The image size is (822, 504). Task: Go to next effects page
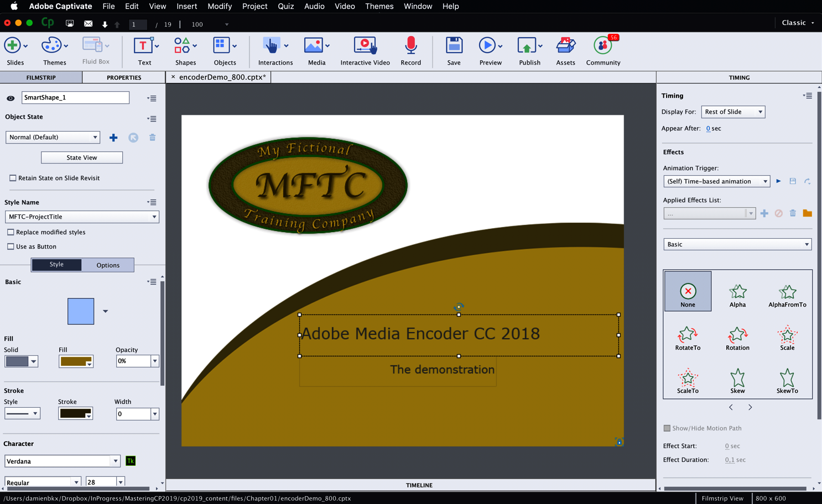pyautogui.click(x=750, y=407)
